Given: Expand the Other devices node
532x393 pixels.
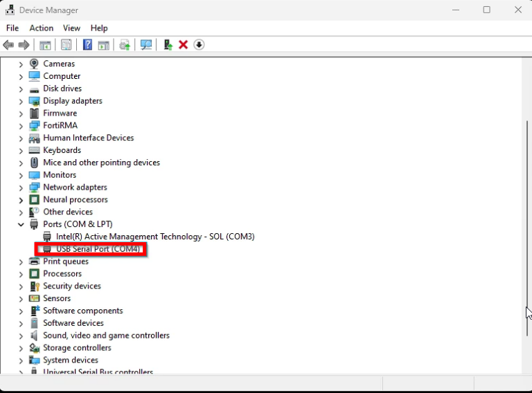Looking at the screenshot, I should (21, 212).
